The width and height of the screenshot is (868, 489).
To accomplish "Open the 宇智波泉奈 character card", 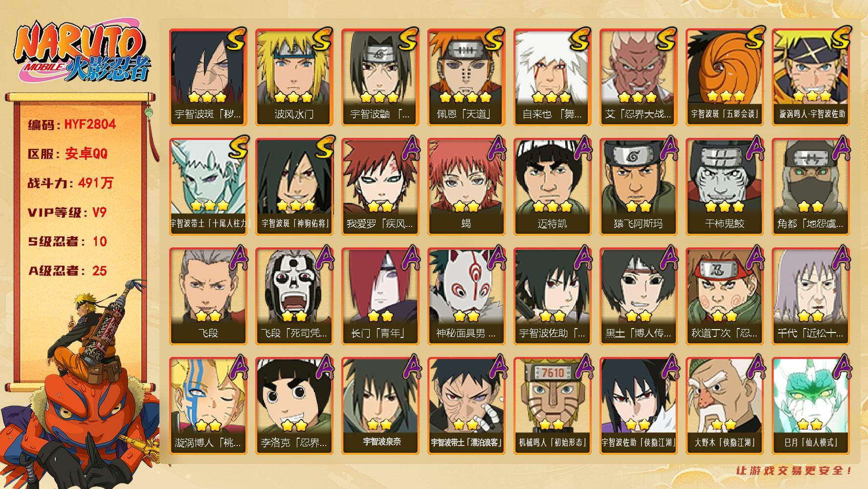I will pyautogui.click(x=380, y=406).
